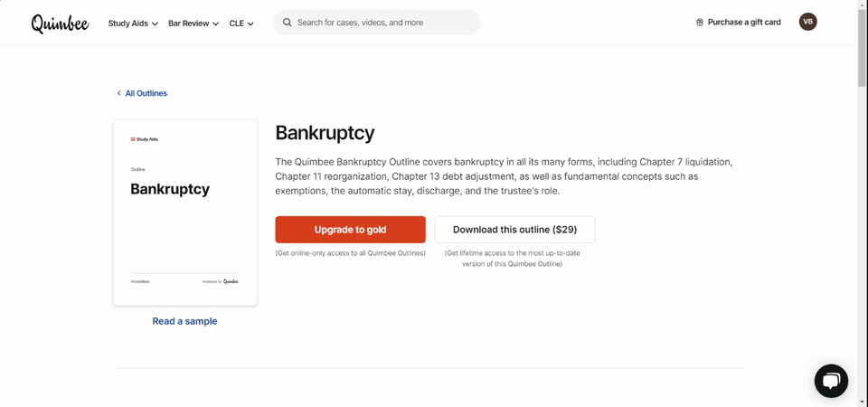868x407 pixels.
Task: Go back to All Outlines
Action: 146,93
